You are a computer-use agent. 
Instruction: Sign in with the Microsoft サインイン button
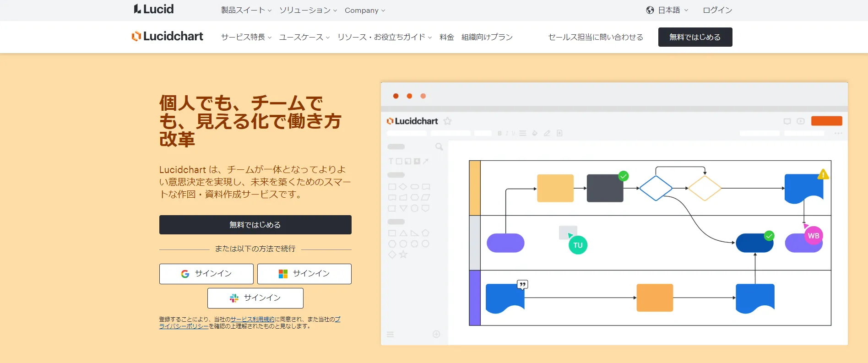click(304, 274)
